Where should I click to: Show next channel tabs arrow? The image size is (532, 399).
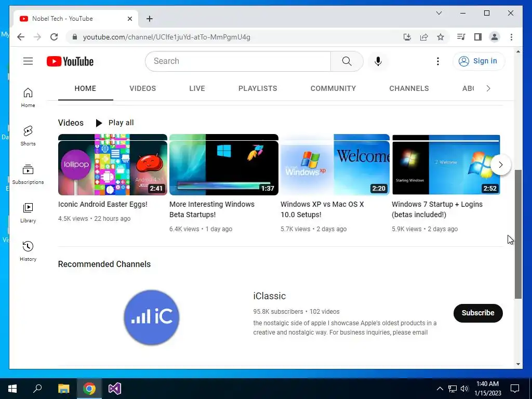coord(488,88)
